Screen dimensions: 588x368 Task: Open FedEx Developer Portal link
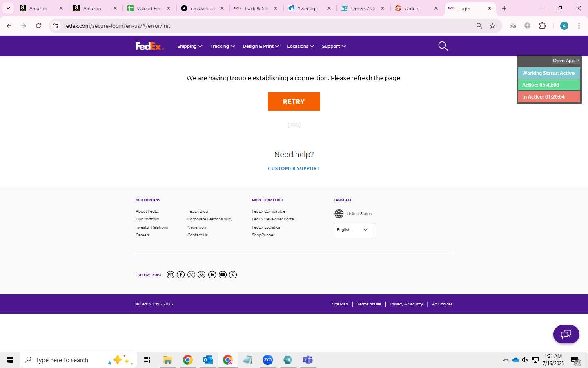pos(273,219)
